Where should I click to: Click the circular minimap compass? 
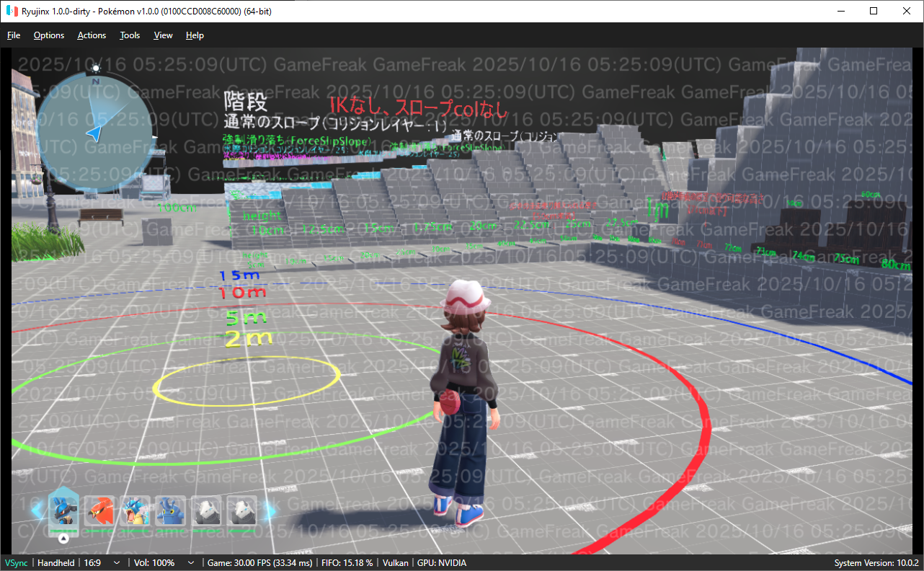pos(95,133)
